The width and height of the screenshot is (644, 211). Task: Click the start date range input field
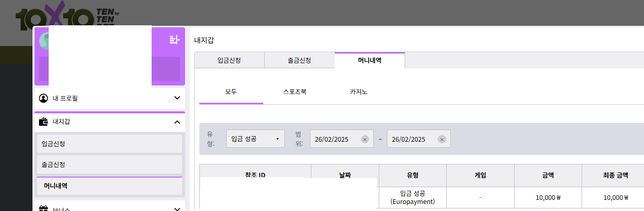pos(335,139)
